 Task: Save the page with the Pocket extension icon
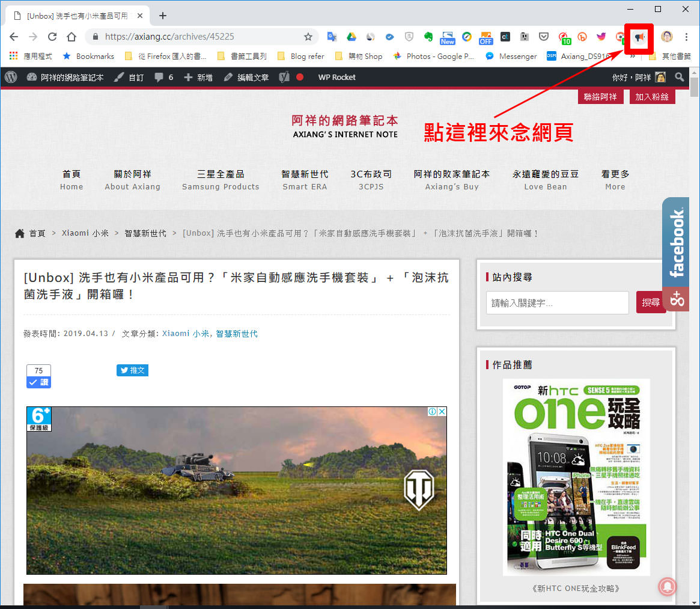coord(544,37)
